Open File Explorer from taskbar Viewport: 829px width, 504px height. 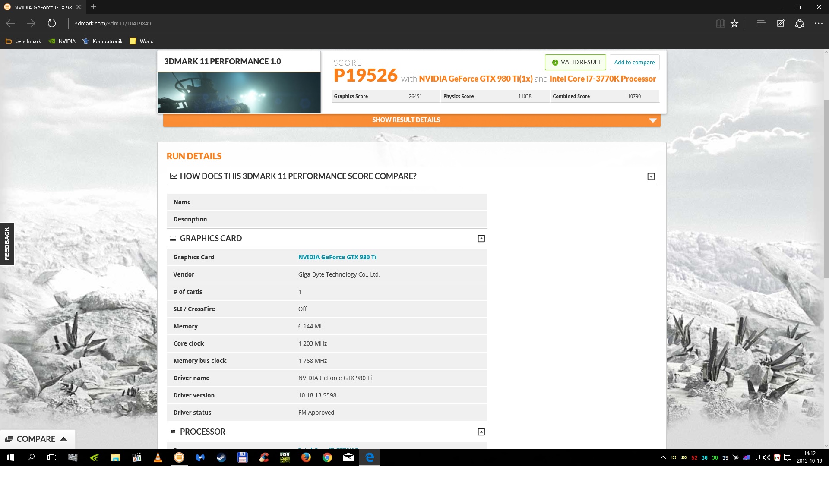pyautogui.click(x=115, y=457)
